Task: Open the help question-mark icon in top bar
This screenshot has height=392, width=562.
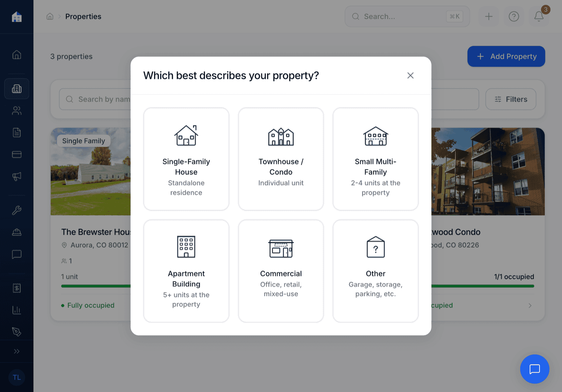Action: [514, 16]
